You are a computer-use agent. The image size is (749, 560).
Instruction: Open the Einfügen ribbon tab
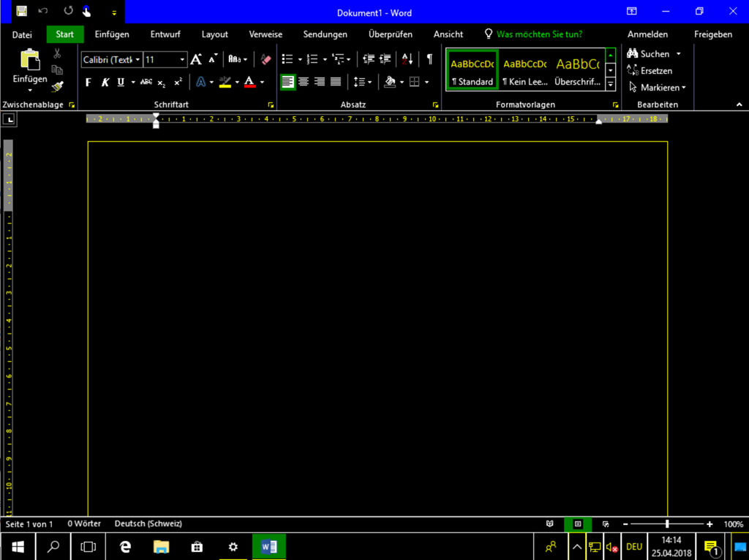click(112, 34)
